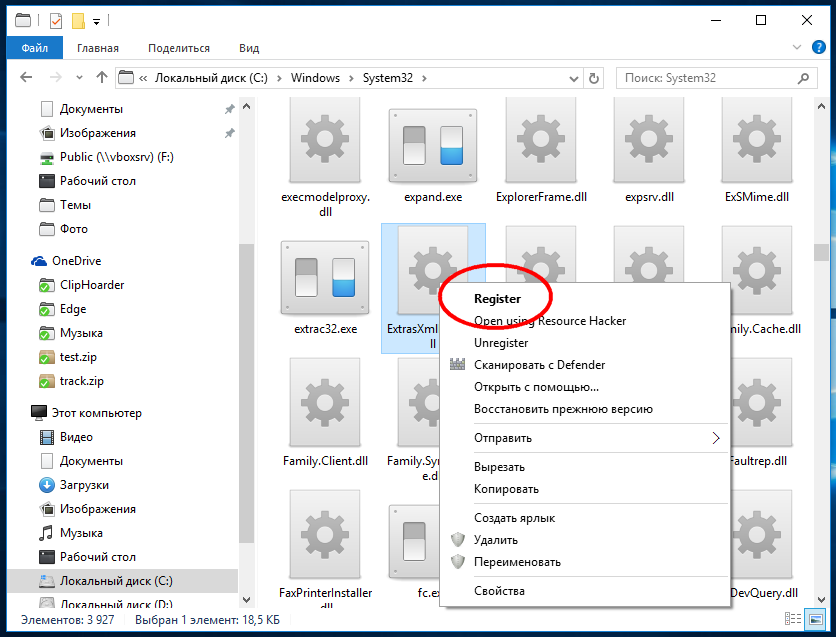Viewport: 836px width, 637px height.
Task: Click the Register context menu entry
Action: (497, 298)
